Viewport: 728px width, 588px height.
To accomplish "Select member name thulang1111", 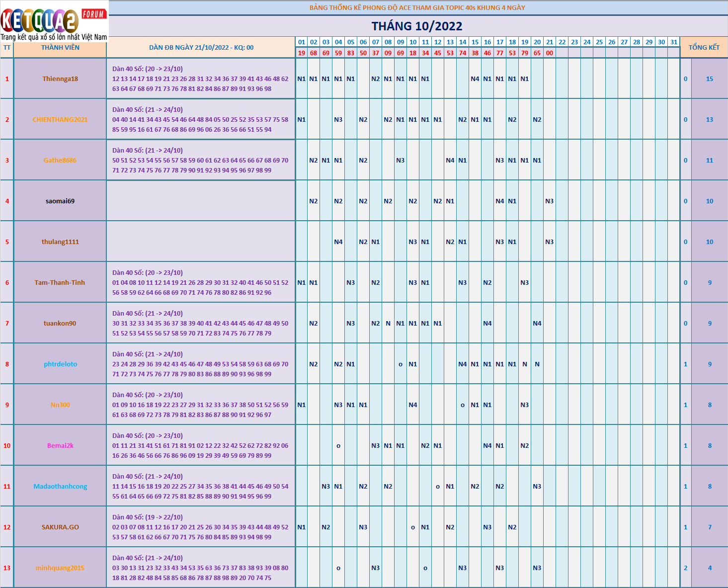I will pyautogui.click(x=60, y=242).
